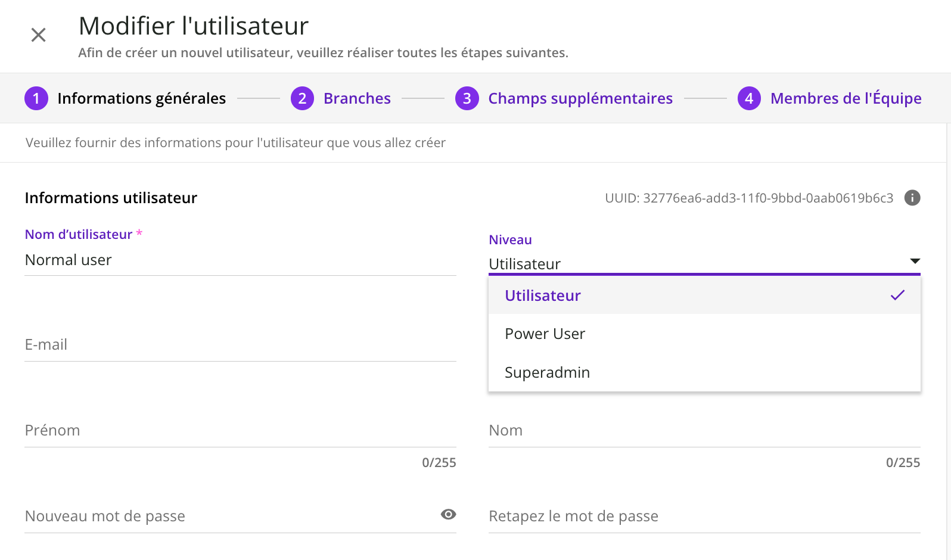Focus the E-mail input field
This screenshot has height=560, width=951.
point(240,345)
